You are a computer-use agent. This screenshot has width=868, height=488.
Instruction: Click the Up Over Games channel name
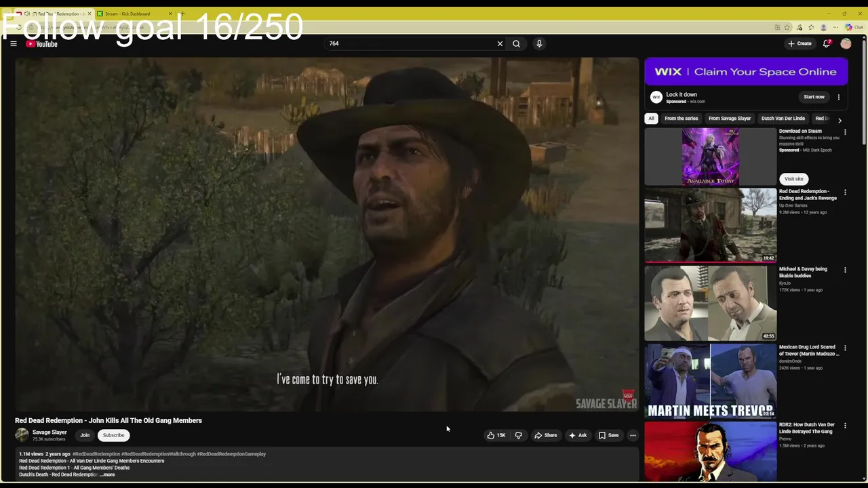(792, 205)
